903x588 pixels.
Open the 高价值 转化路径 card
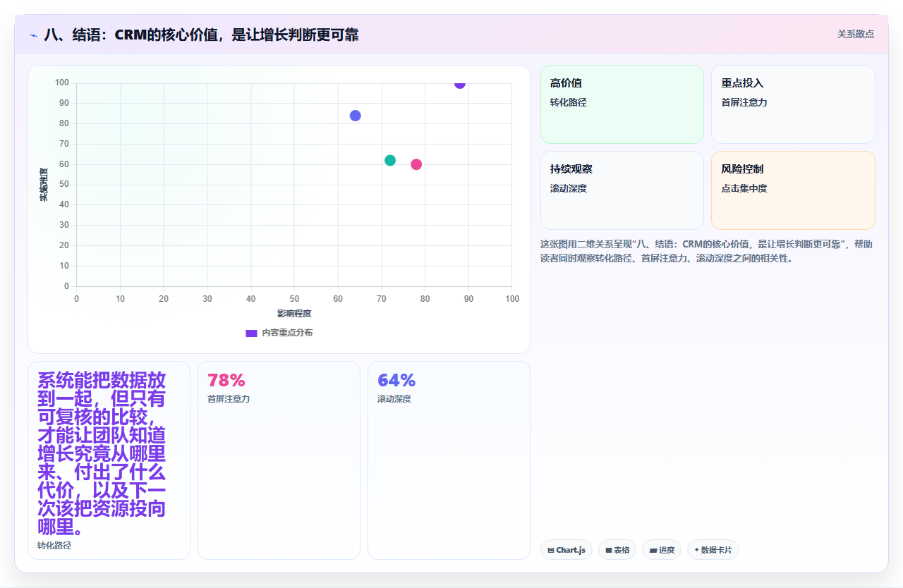[x=622, y=104]
